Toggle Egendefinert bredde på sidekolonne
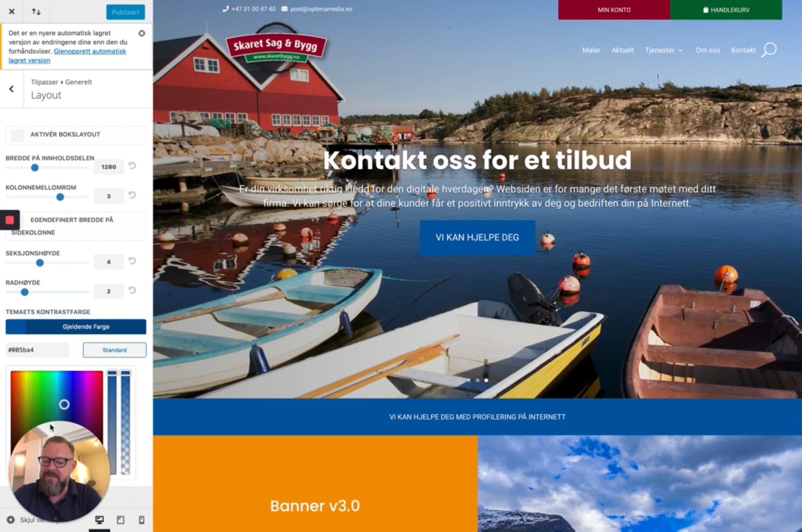Screen dimensions: 802x532 pyautogui.click(x=10, y=220)
